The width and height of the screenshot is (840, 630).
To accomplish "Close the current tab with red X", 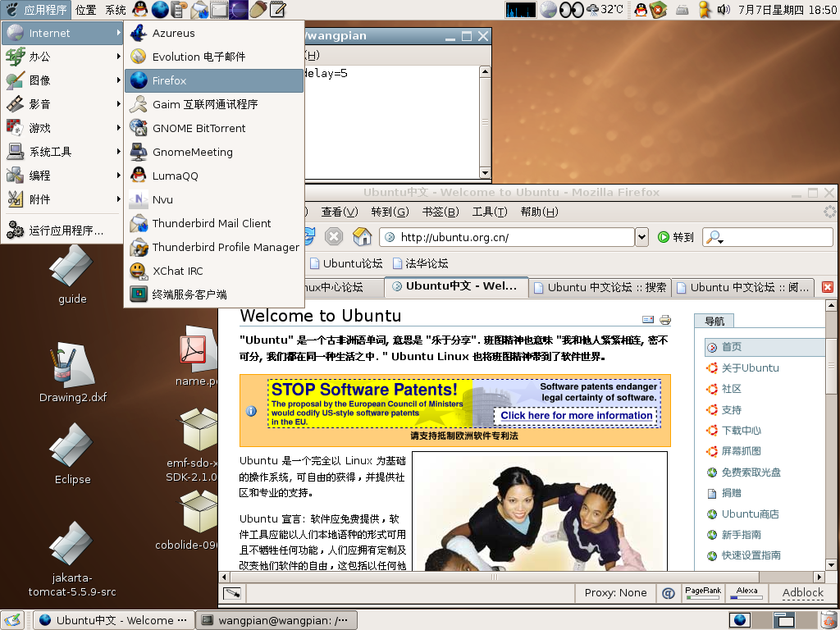I will [828, 287].
